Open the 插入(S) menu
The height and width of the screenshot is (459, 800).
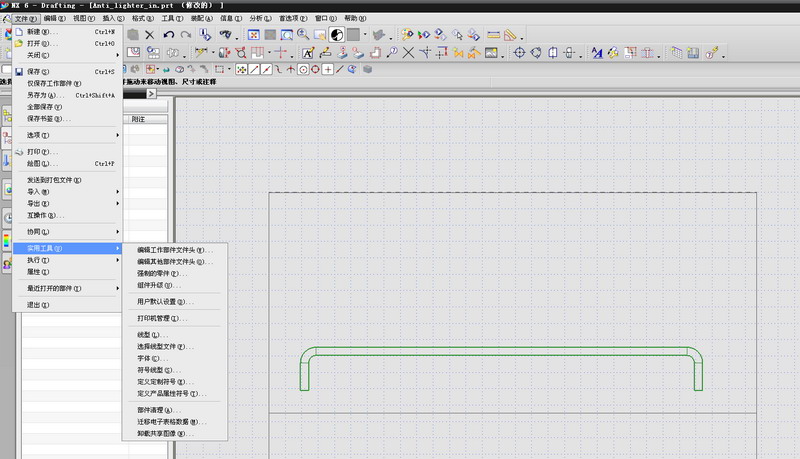tap(113, 18)
